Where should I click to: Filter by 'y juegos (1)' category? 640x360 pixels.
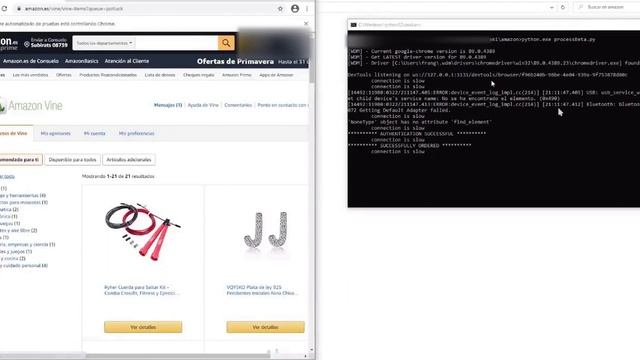point(16,251)
